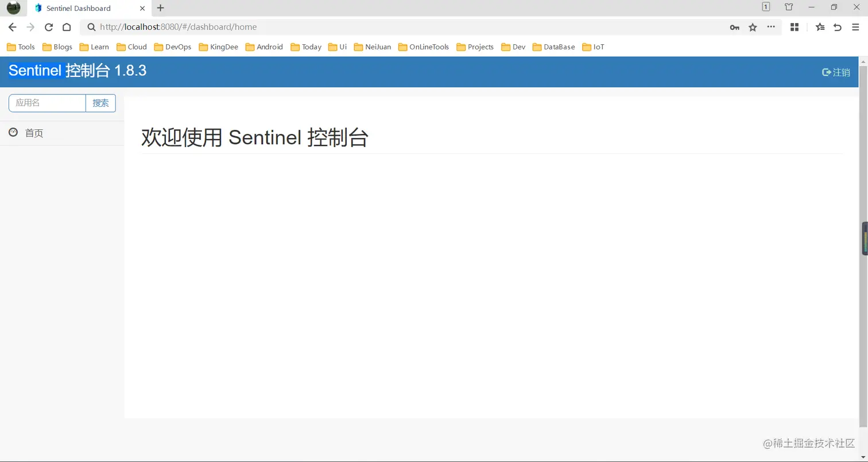
Task: Open the address bar three-dots menu
Action: pos(771,27)
